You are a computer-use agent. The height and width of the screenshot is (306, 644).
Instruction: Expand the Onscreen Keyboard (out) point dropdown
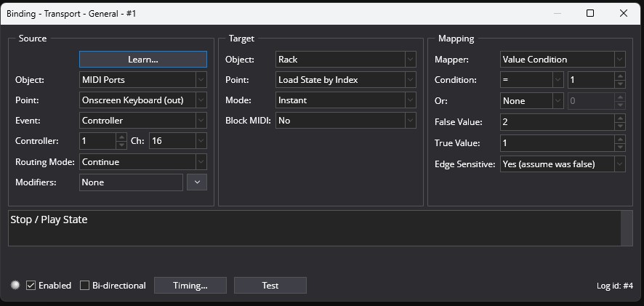tap(143, 100)
